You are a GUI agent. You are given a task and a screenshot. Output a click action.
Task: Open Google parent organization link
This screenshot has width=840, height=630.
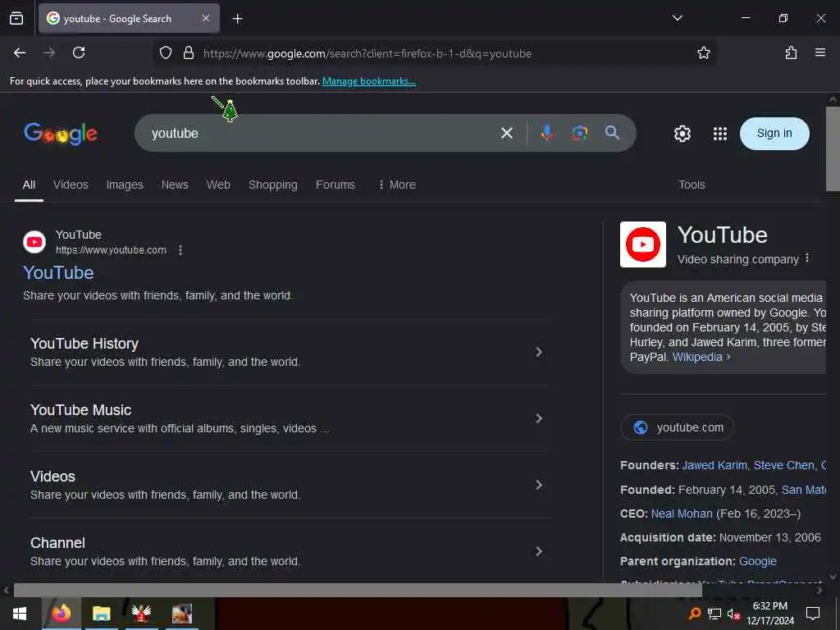pos(757,561)
